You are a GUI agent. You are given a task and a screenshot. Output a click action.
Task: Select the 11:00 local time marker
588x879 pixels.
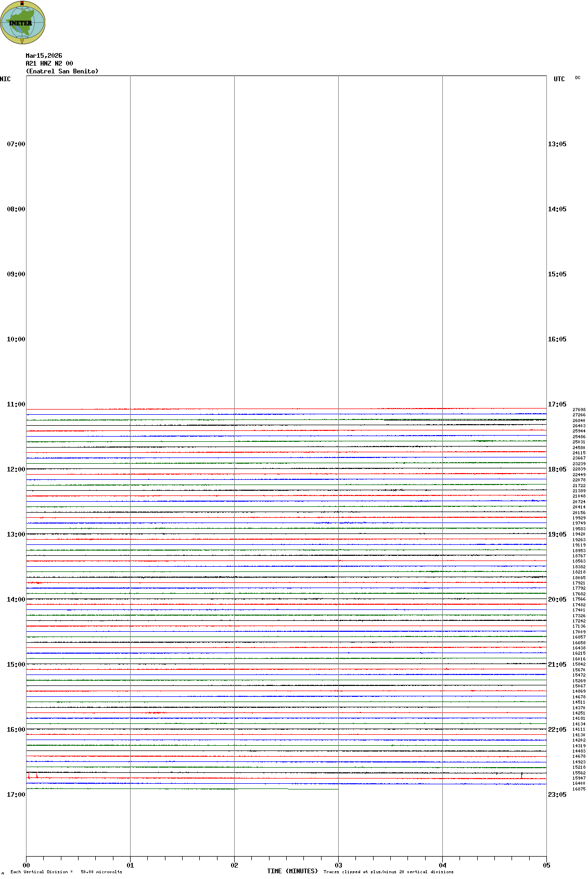pyautogui.click(x=16, y=404)
